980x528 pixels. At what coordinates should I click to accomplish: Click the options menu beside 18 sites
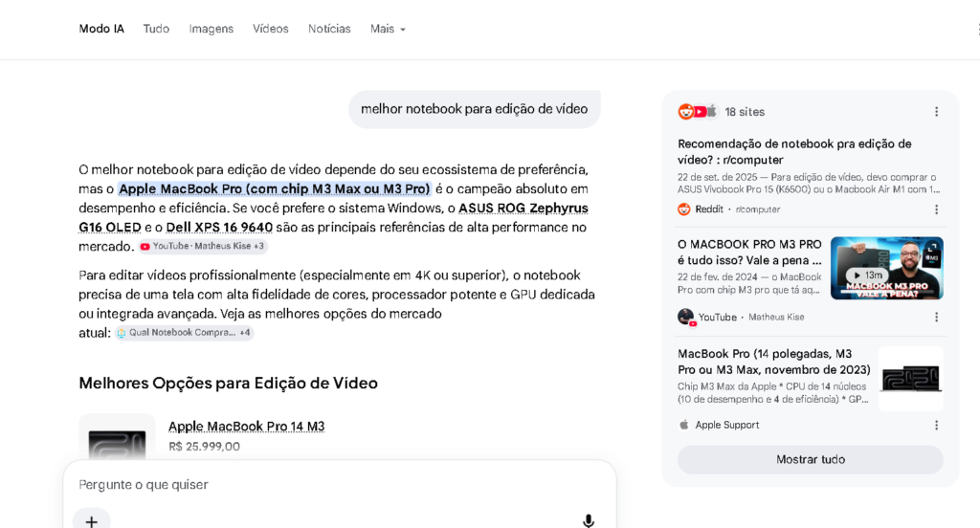(x=936, y=112)
